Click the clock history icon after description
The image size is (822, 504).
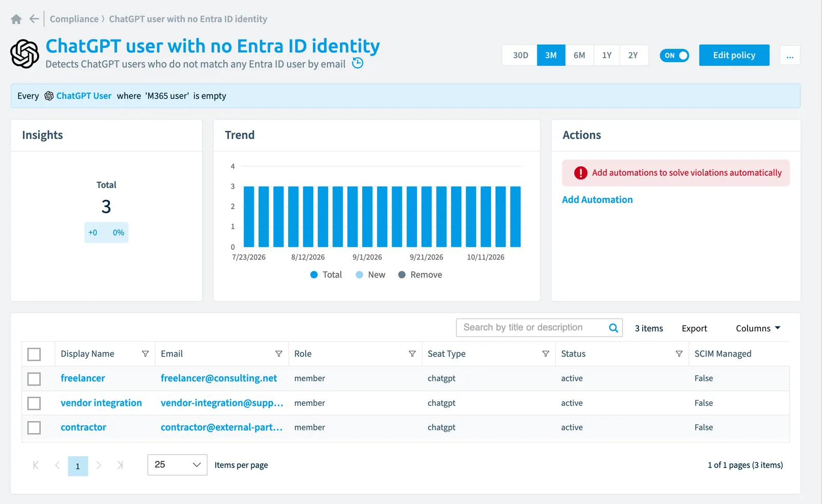click(358, 63)
